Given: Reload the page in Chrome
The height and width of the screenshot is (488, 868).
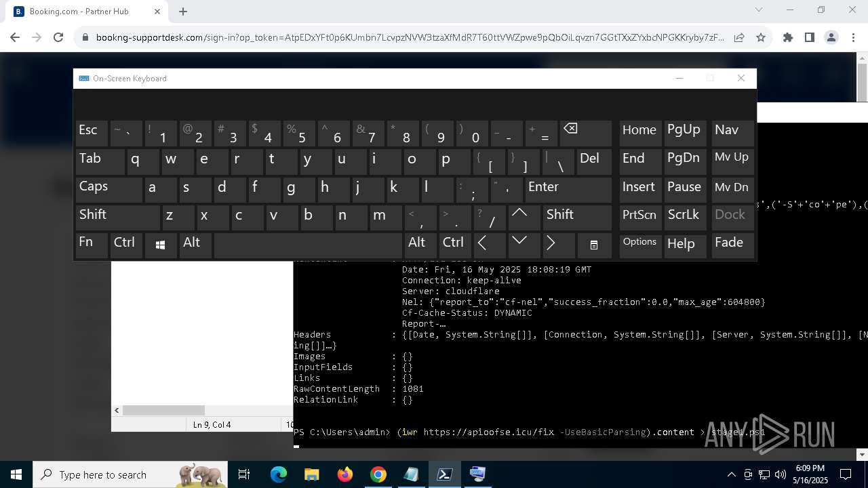Looking at the screenshot, I should (58, 38).
